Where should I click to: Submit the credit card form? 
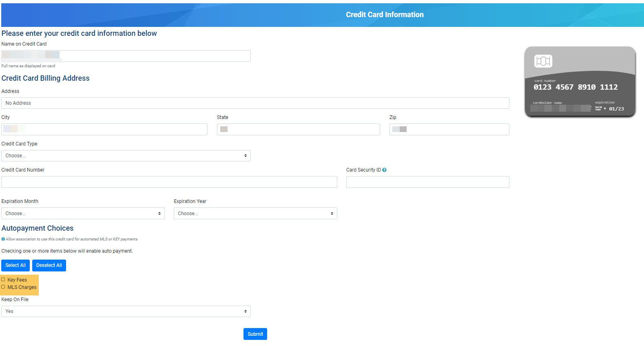[x=255, y=334]
